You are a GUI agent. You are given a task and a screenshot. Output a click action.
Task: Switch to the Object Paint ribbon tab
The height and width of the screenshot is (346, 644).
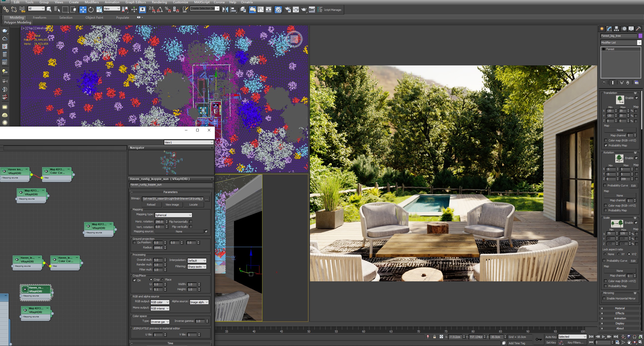pyautogui.click(x=94, y=17)
